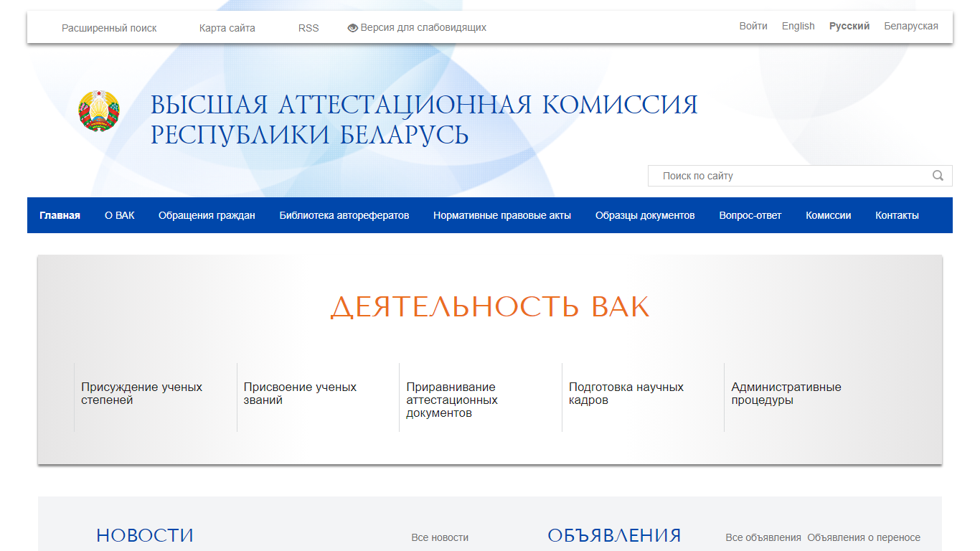Open Все новости link
This screenshot has height=551, width=980.
[x=440, y=537]
